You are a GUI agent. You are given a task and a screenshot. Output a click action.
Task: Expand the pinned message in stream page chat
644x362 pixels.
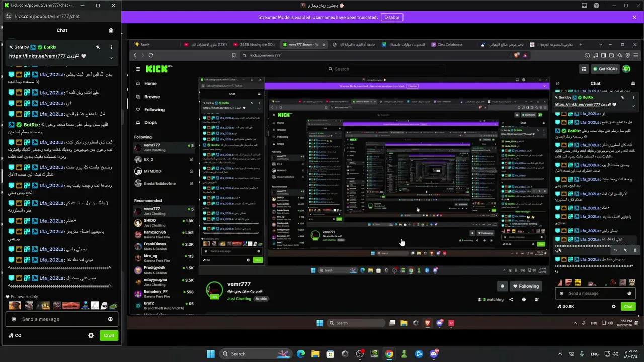[x=633, y=105]
